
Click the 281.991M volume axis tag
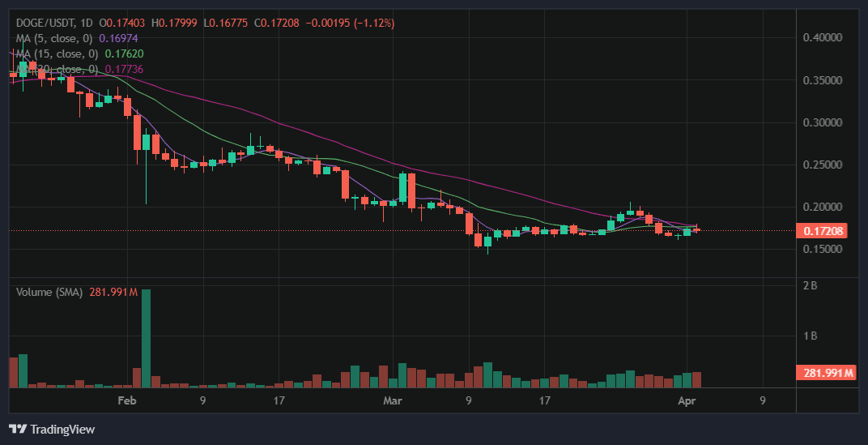[828, 373]
